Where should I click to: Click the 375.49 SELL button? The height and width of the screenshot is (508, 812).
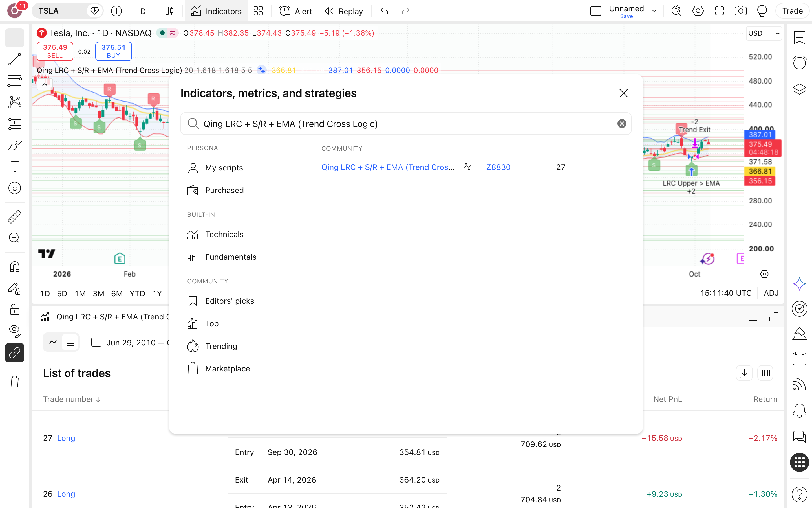55,51
